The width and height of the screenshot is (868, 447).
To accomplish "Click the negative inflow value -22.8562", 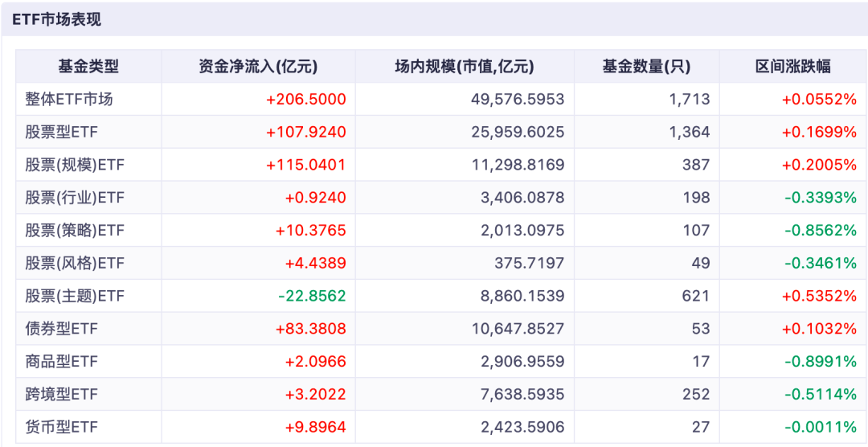I will (312, 297).
